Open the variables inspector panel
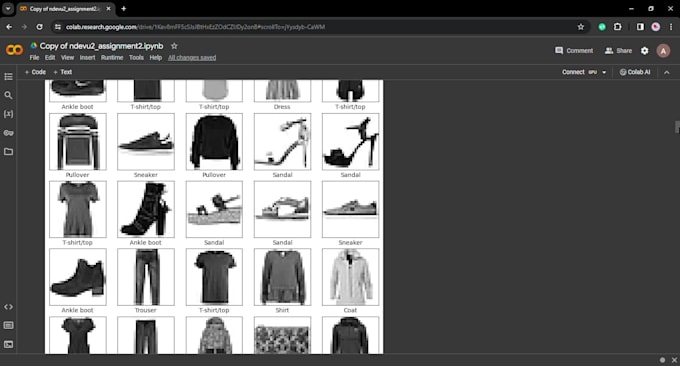 pos(8,114)
